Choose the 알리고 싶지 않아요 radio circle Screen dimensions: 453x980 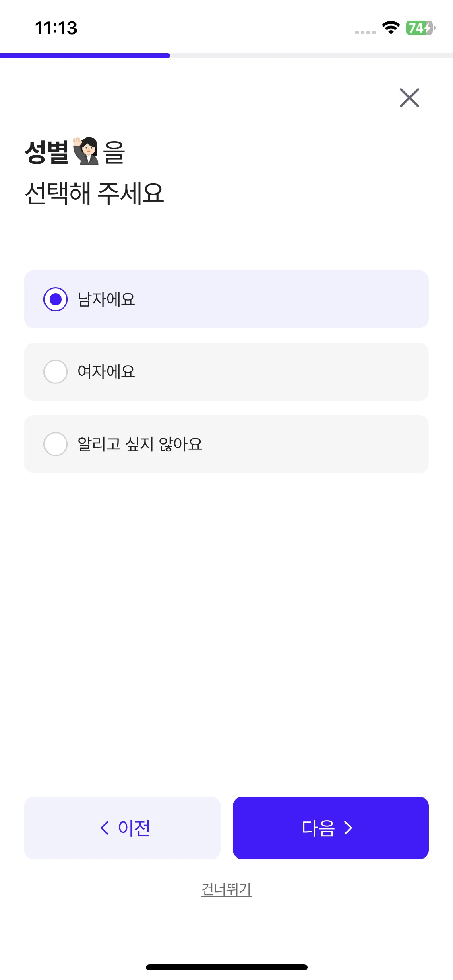click(x=56, y=444)
